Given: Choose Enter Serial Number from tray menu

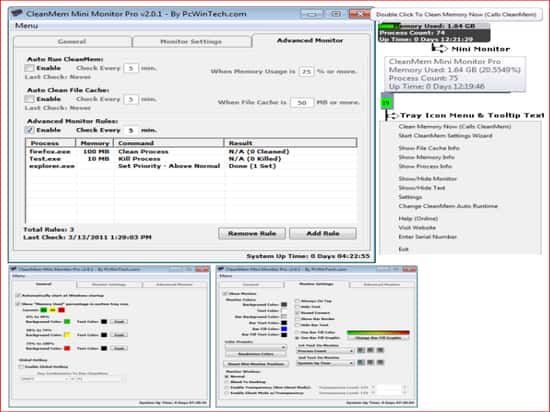Looking at the screenshot, I should click(x=428, y=237).
